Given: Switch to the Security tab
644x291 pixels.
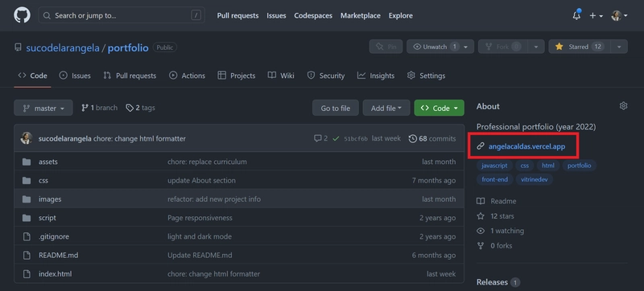Looking at the screenshot, I should pyautogui.click(x=326, y=76).
